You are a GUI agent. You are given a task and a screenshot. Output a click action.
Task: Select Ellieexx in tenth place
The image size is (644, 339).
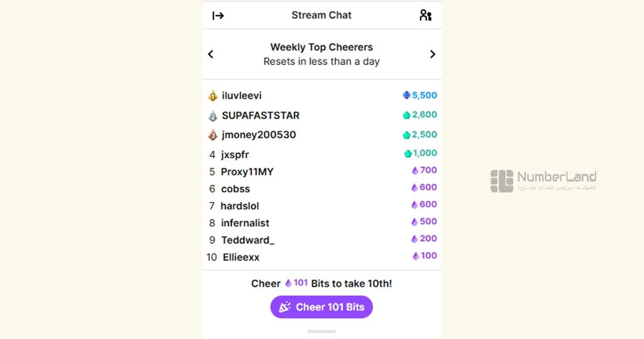241,257
